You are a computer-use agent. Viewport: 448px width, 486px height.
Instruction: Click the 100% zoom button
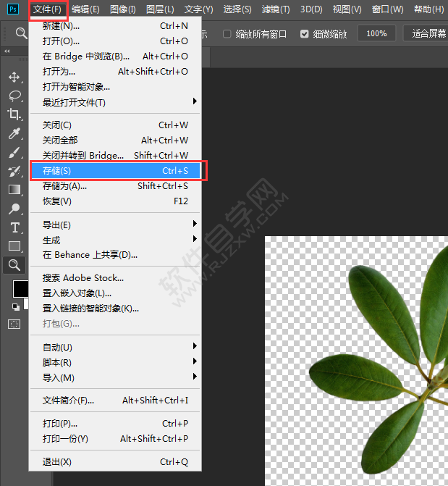(376, 33)
